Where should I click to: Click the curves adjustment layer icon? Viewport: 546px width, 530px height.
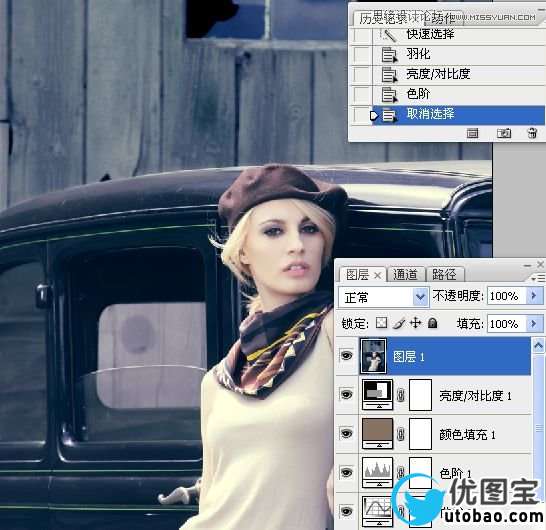377,512
